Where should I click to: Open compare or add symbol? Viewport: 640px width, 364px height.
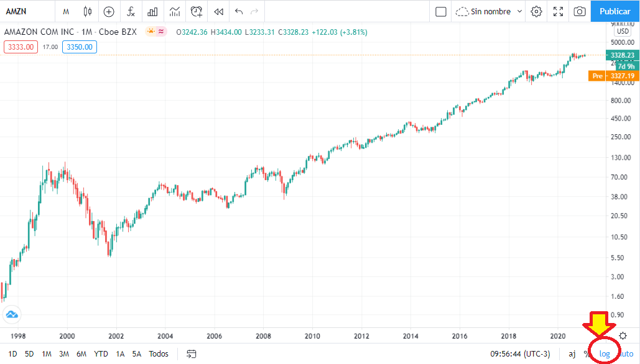109,12
